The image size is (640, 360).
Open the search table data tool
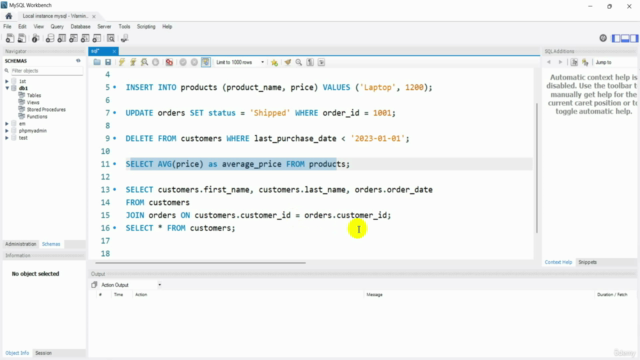111,38
